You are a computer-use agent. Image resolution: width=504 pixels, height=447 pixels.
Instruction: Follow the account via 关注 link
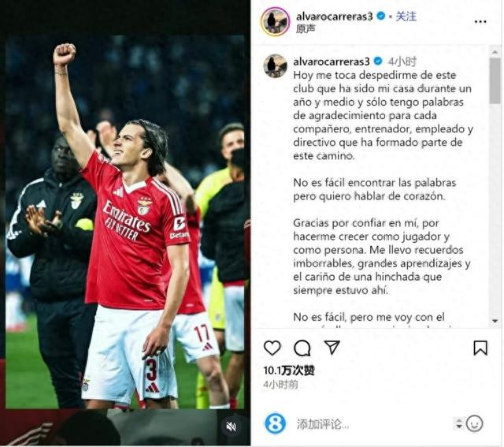click(406, 16)
